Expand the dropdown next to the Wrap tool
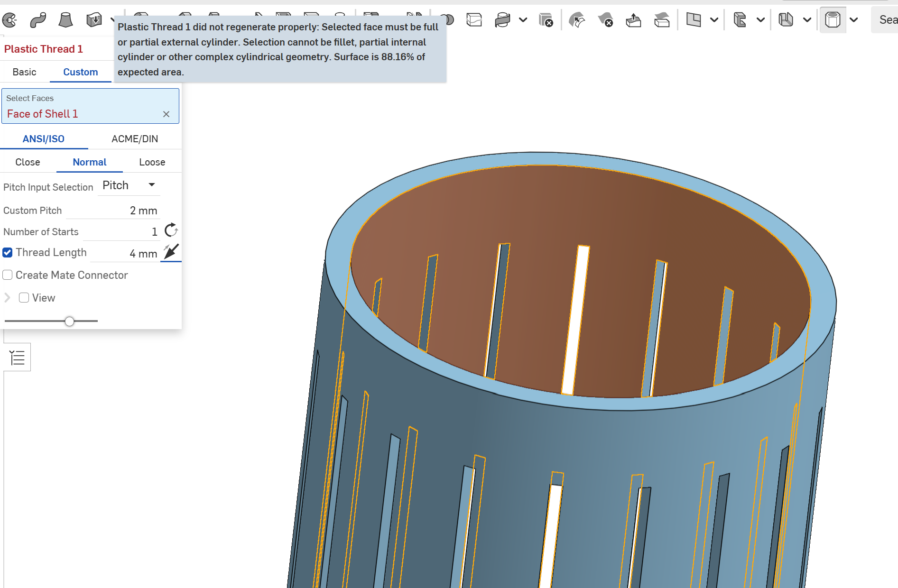898x588 pixels. tap(523, 20)
